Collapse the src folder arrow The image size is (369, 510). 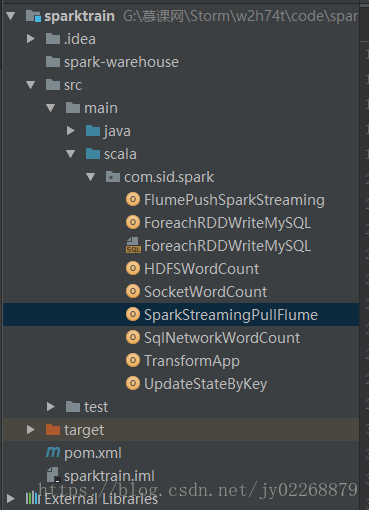click(x=31, y=85)
